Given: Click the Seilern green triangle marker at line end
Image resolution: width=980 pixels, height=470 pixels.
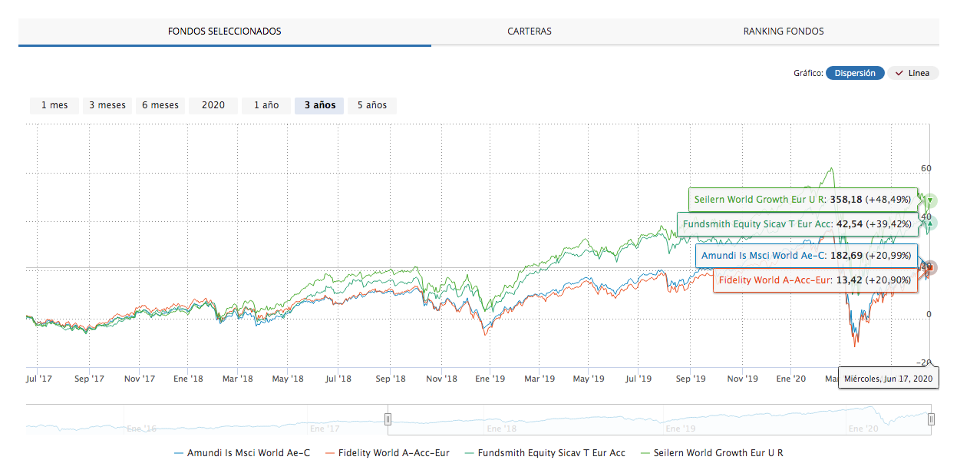Looking at the screenshot, I should click(x=930, y=201).
